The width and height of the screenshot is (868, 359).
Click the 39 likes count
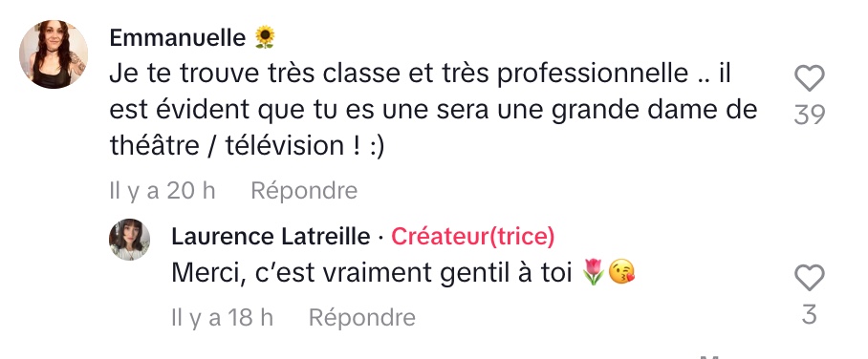810,115
